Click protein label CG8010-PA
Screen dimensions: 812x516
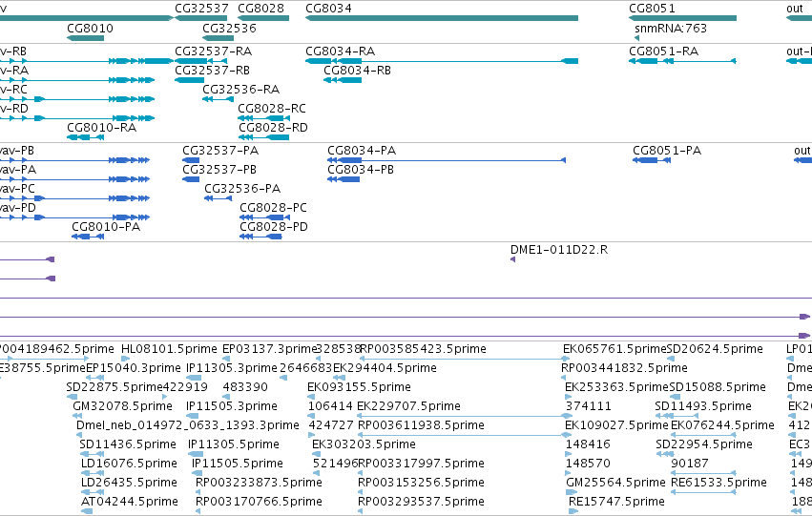point(106,227)
